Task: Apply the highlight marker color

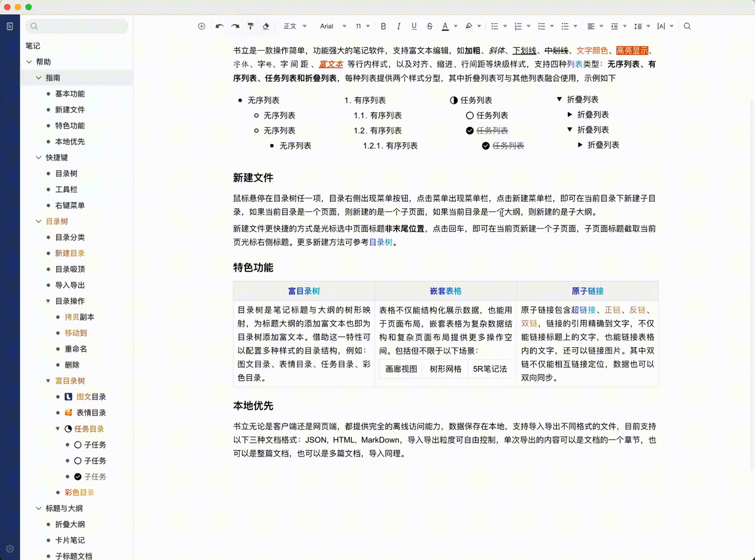Action: click(469, 26)
